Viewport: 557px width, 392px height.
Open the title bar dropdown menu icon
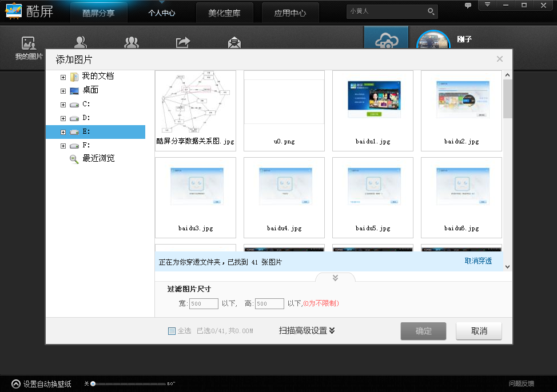[x=487, y=5]
